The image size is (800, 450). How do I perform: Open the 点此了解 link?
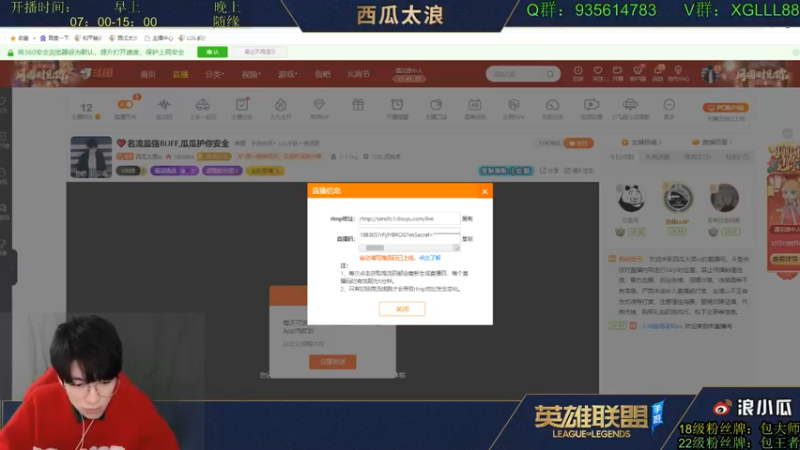(x=430, y=258)
